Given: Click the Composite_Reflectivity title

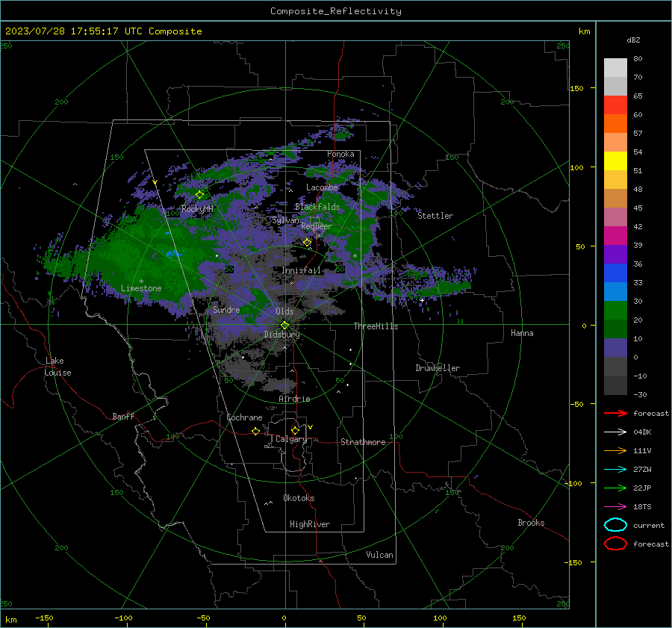Looking at the screenshot, I should [336, 11].
